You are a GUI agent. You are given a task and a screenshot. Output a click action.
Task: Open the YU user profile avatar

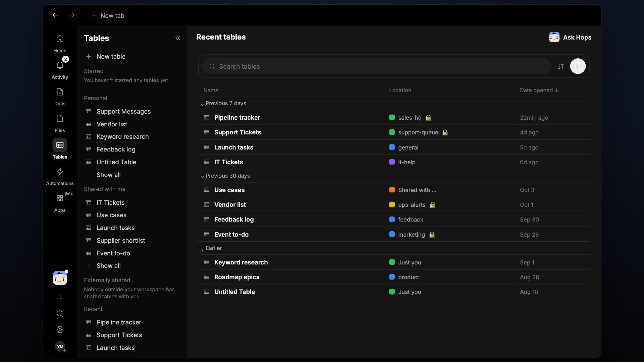coord(60,346)
